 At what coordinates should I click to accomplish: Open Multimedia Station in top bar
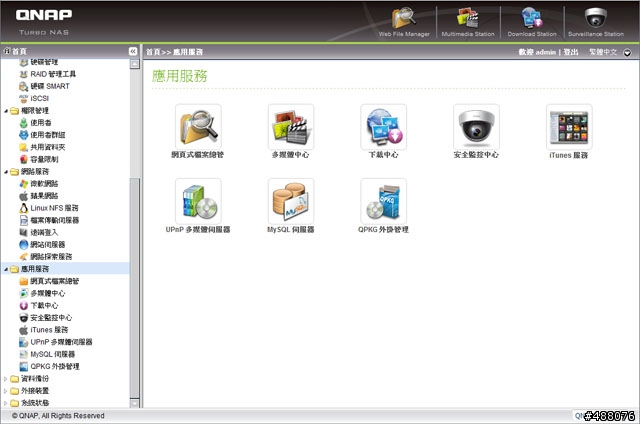[x=468, y=22]
